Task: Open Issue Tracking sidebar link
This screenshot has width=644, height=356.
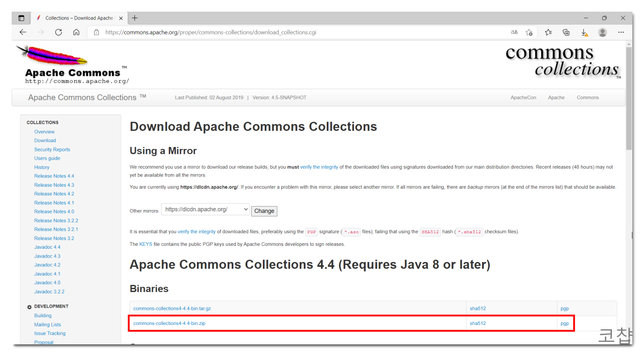Action: pyautogui.click(x=50, y=333)
